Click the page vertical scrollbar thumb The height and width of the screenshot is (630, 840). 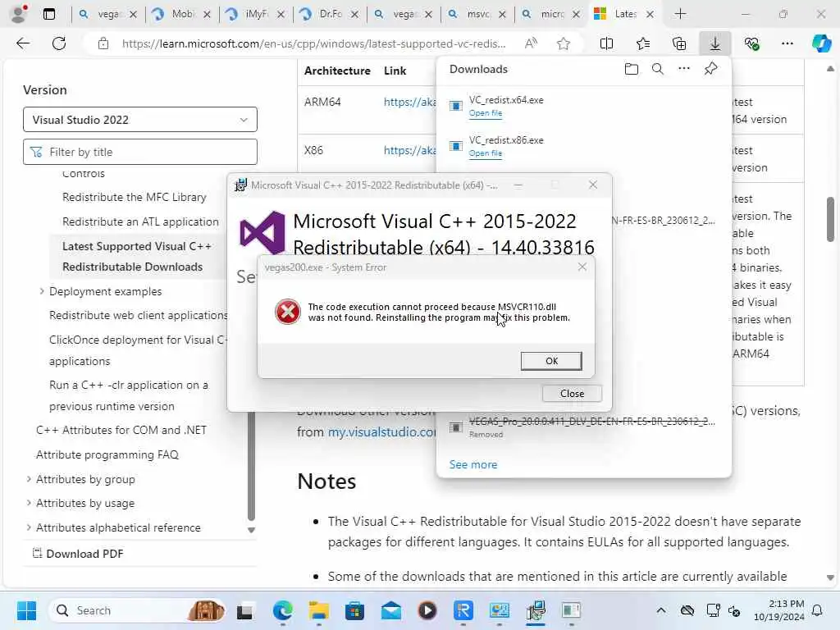[830, 220]
